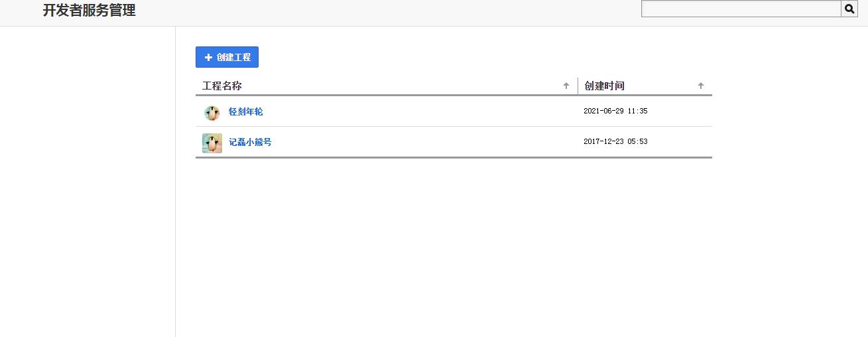
Task: Click the square avatar icon of 记磊小熊号
Action: [x=212, y=143]
